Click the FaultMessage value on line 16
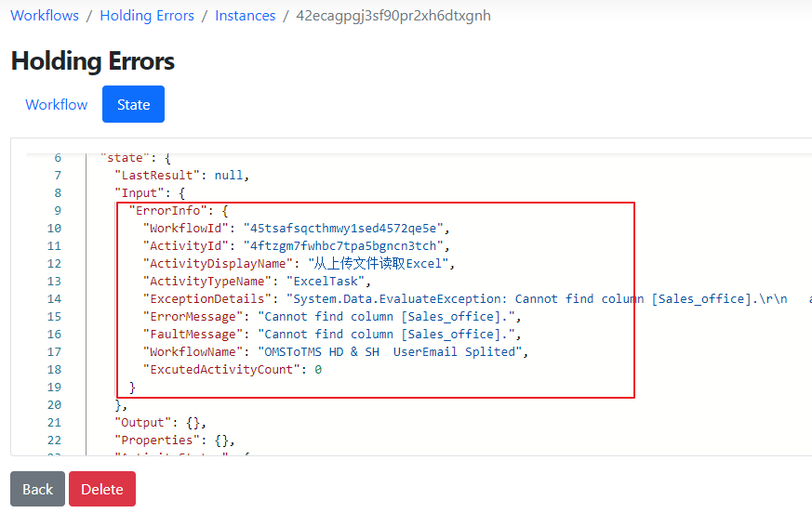This screenshot has width=812, height=513. pyautogui.click(x=386, y=334)
